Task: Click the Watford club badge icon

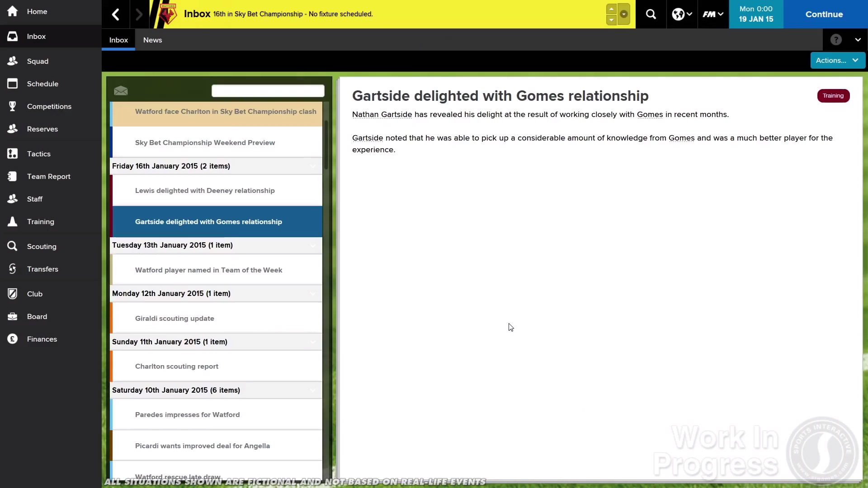Action: click(168, 14)
